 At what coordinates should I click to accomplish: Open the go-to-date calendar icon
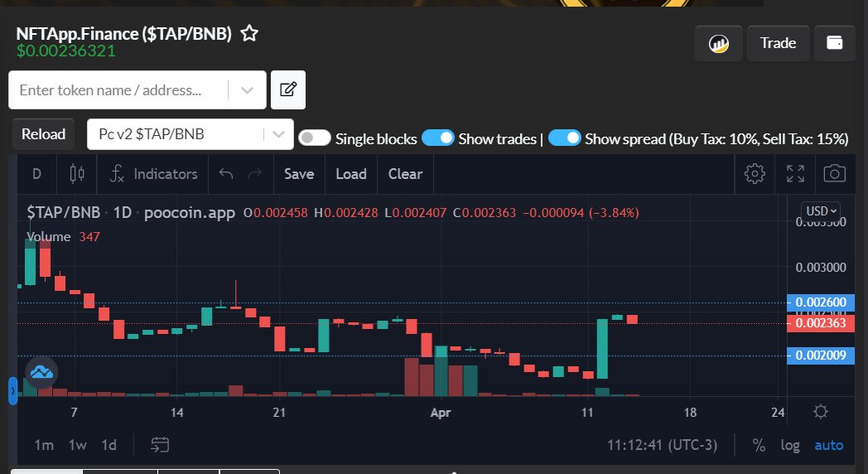point(159,445)
